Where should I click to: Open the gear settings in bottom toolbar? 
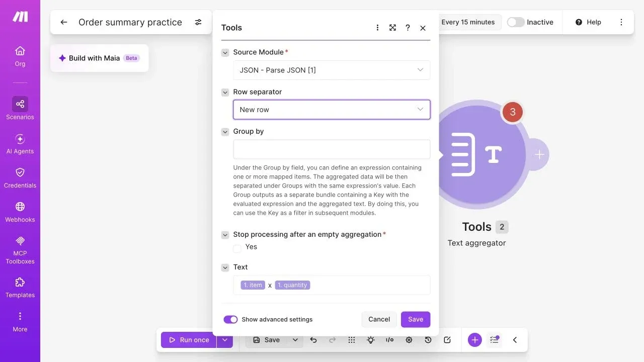point(409,340)
